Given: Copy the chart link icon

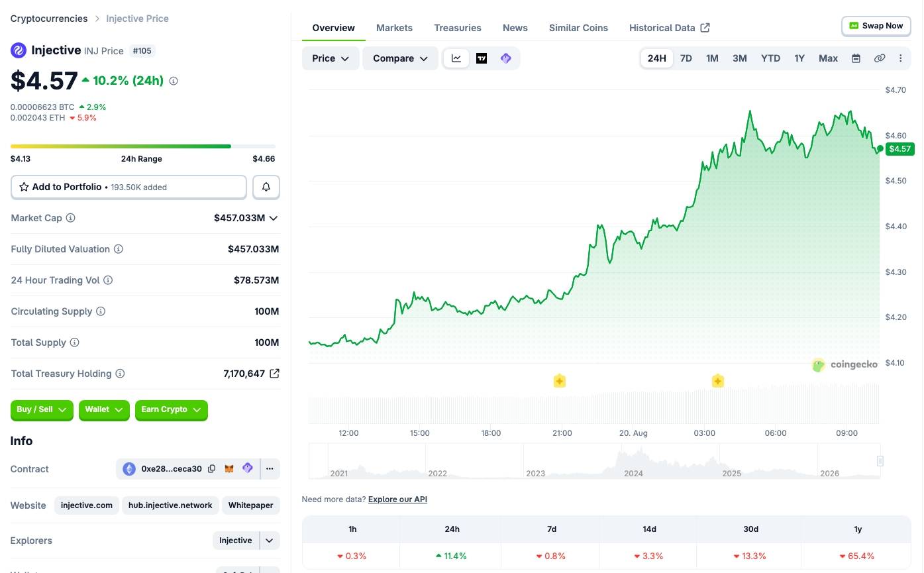Looking at the screenshot, I should 880,58.
